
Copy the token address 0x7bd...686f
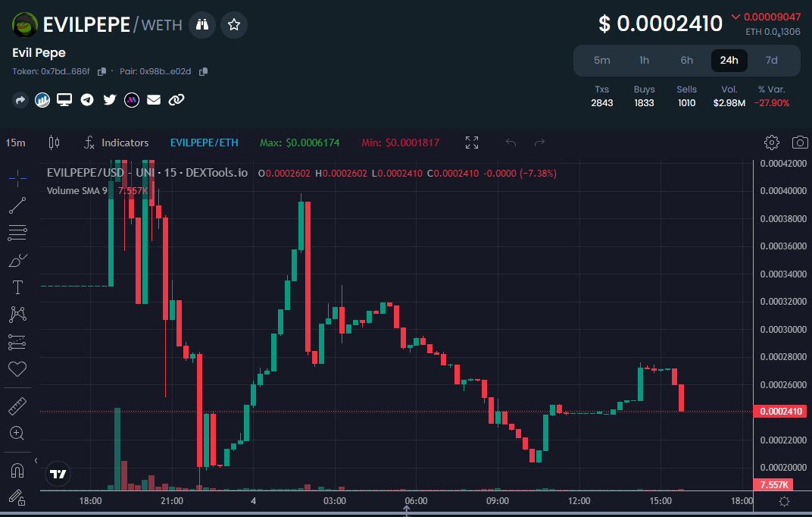point(102,71)
